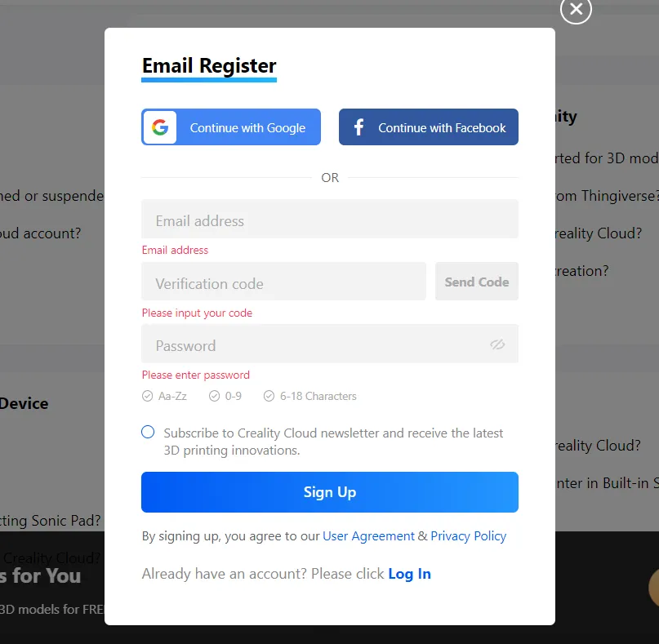The image size is (659, 644).
Task: Enable the Creality Cloud newsletter subscription
Action: pyautogui.click(x=148, y=433)
